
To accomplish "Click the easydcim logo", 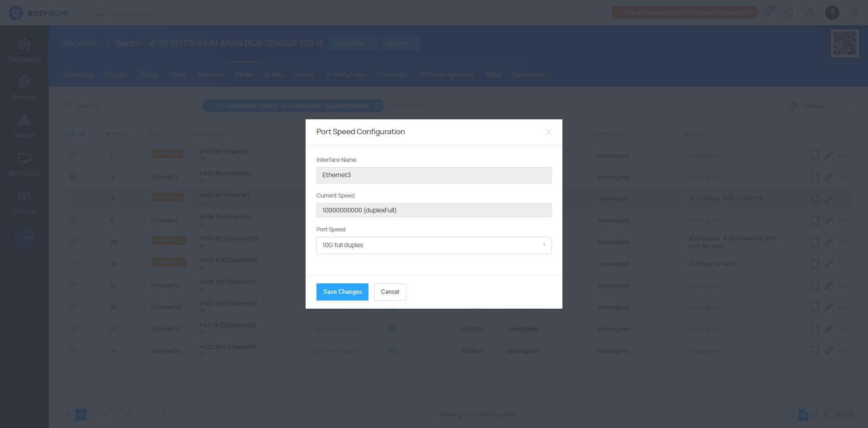I will click(39, 13).
